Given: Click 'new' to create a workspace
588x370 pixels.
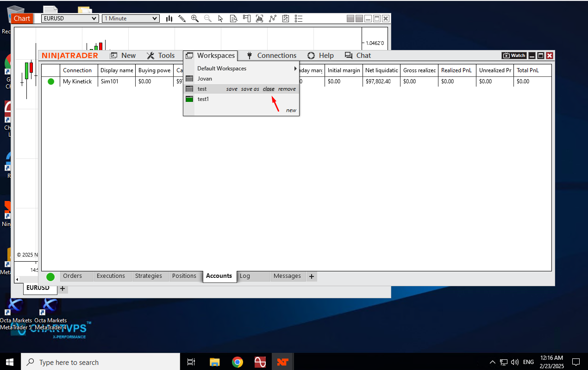Looking at the screenshot, I should point(291,110).
